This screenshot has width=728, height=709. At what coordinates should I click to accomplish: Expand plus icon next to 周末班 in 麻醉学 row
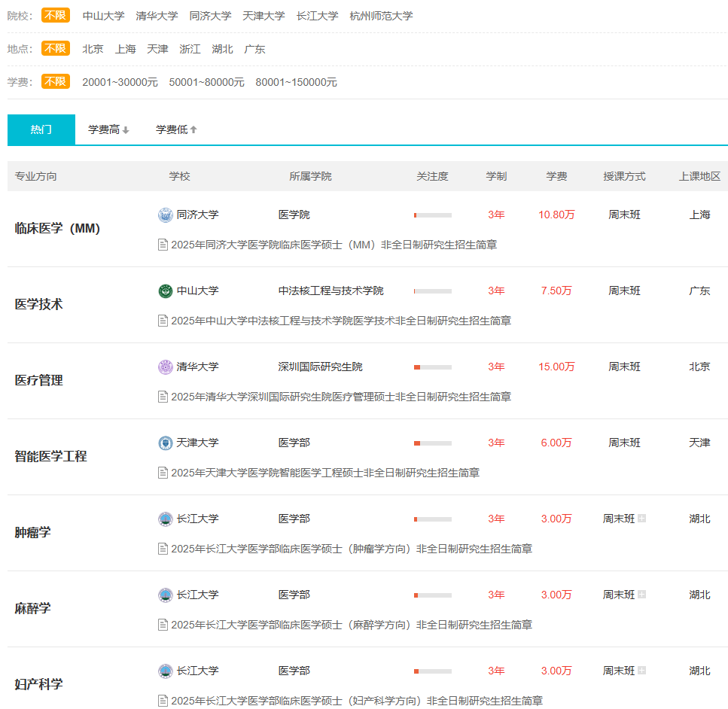click(641, 595)
